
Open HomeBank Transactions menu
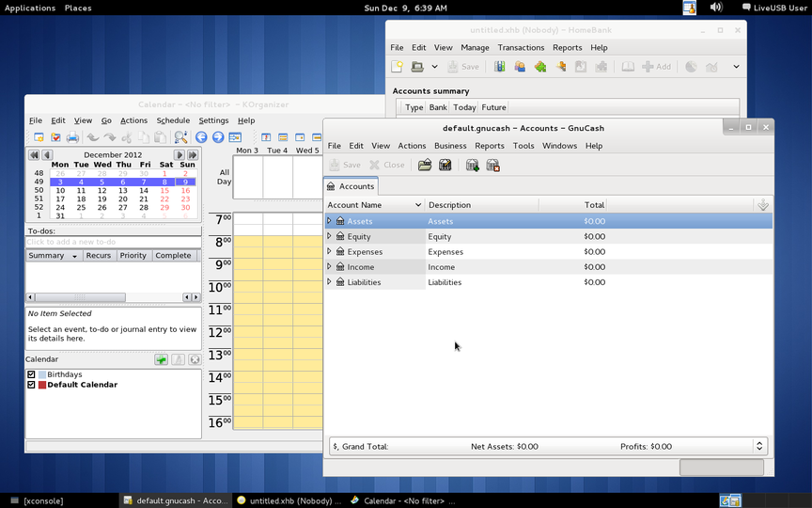521,47
